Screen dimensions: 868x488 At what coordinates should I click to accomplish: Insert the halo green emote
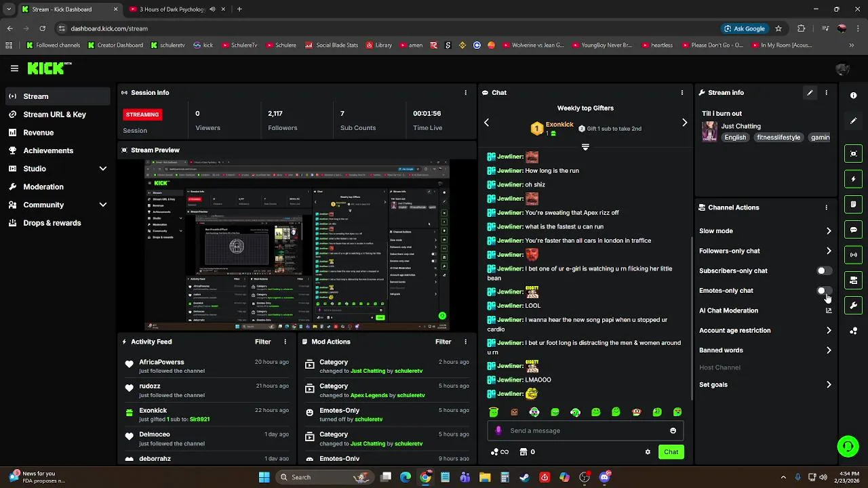(494, 412)
